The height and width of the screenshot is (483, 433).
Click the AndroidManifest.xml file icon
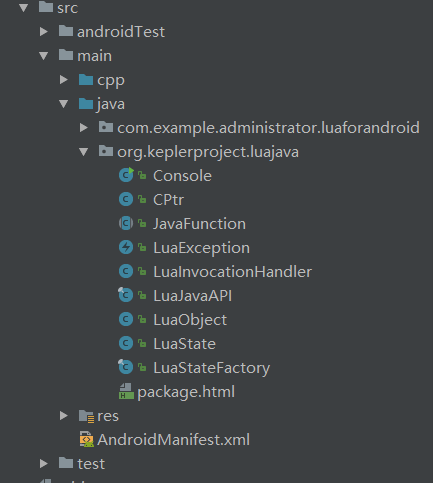pos(87,439)
